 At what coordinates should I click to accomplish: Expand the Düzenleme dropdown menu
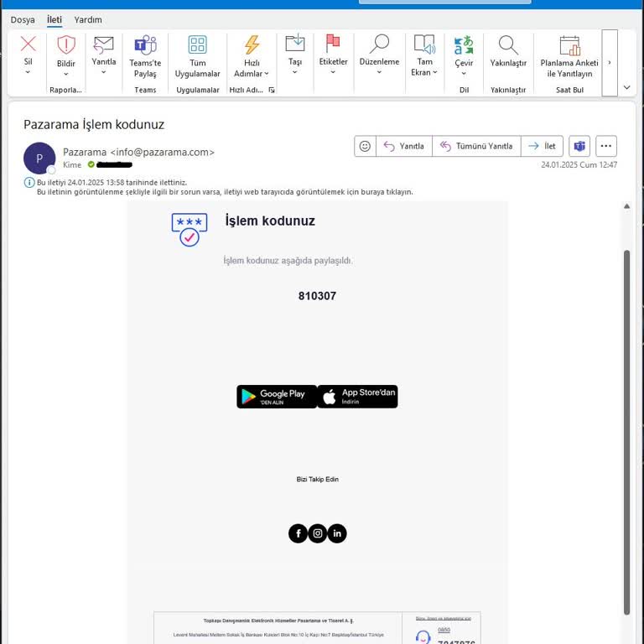[x=379, y=72]
